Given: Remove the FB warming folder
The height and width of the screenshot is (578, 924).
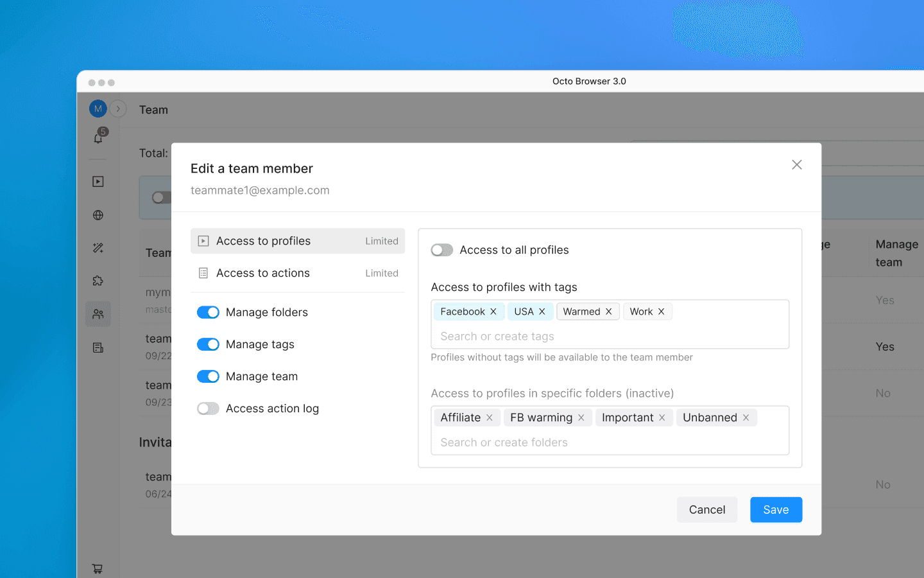Looking at the screenshot, I should [x=581, y=417].
